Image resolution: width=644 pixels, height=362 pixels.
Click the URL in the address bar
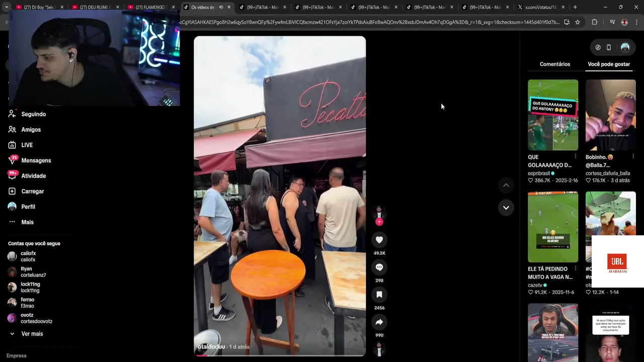[369, 22]
